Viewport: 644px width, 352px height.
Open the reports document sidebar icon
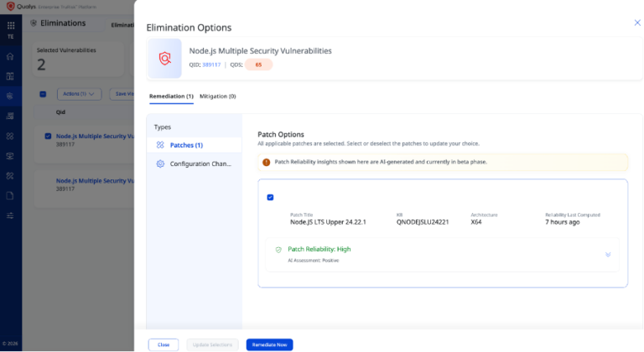coord(10,195)
